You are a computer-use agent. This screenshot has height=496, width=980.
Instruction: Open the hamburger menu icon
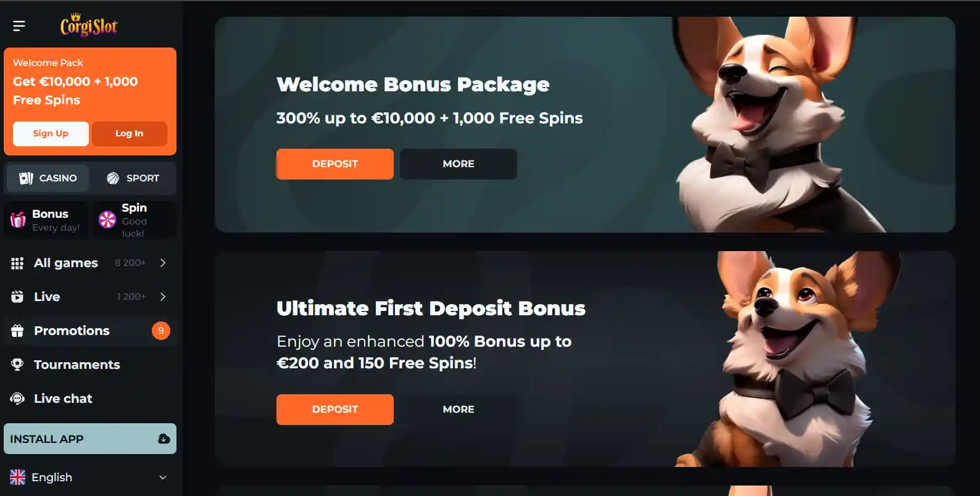(19, 25)
